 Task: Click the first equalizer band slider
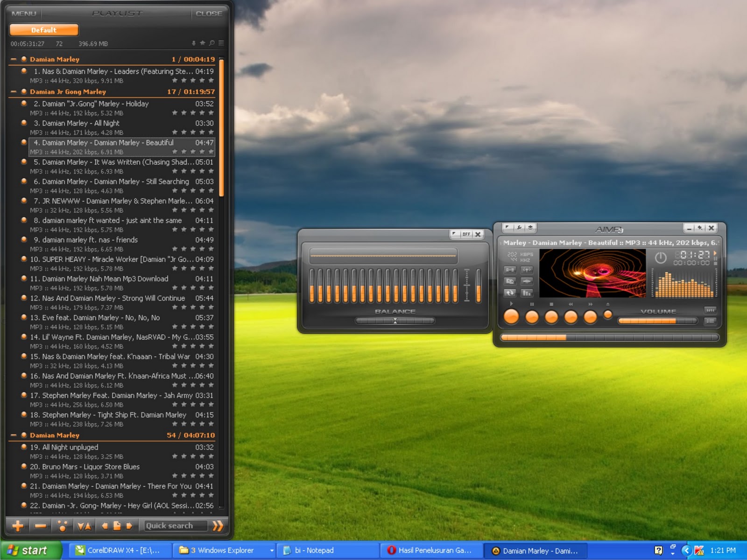312,286
